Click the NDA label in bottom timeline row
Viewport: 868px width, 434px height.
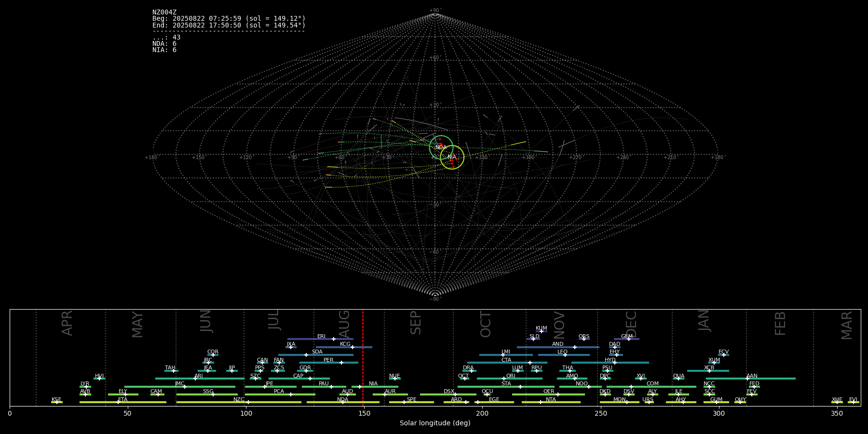[x=342, y=400]
